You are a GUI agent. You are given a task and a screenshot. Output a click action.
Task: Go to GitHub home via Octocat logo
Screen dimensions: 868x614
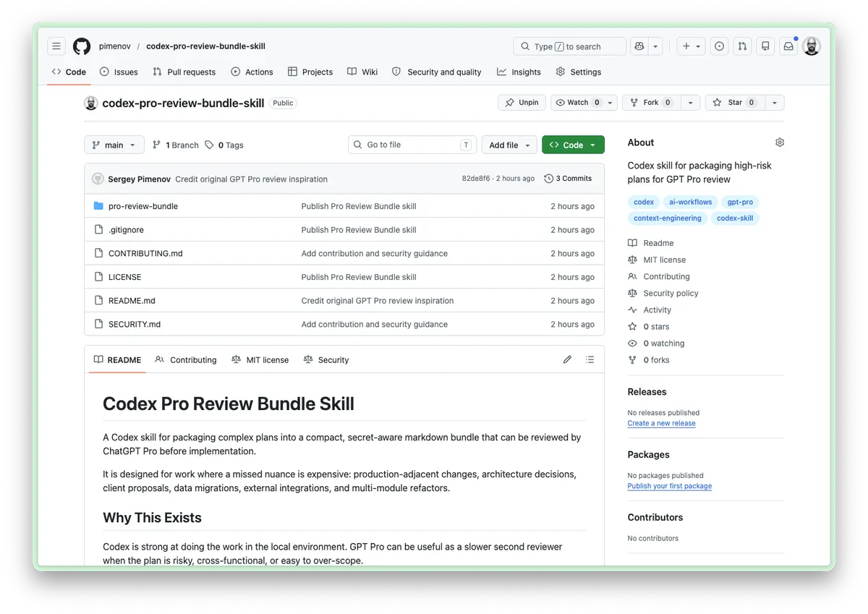tap(82, 46)
